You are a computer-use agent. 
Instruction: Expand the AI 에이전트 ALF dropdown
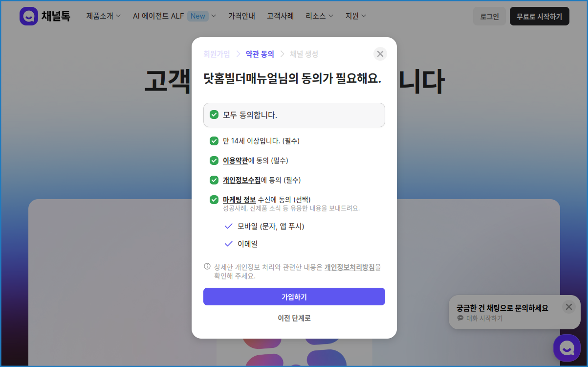pos(174,16)
